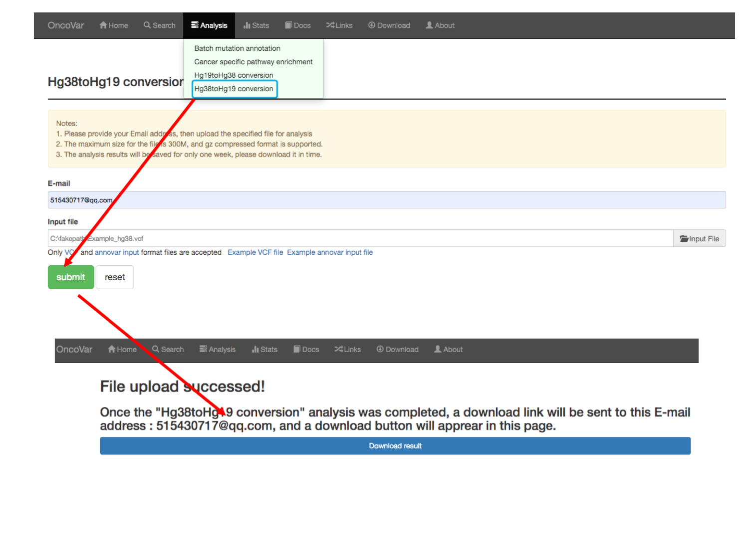Open Links in the upper navbar
This screenshot has height=560, width=747.
[x=339, y=25]
